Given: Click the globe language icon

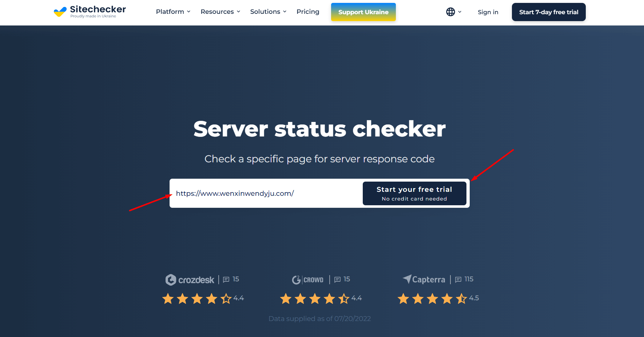Looking at the screenshot, I should (450, 12).
